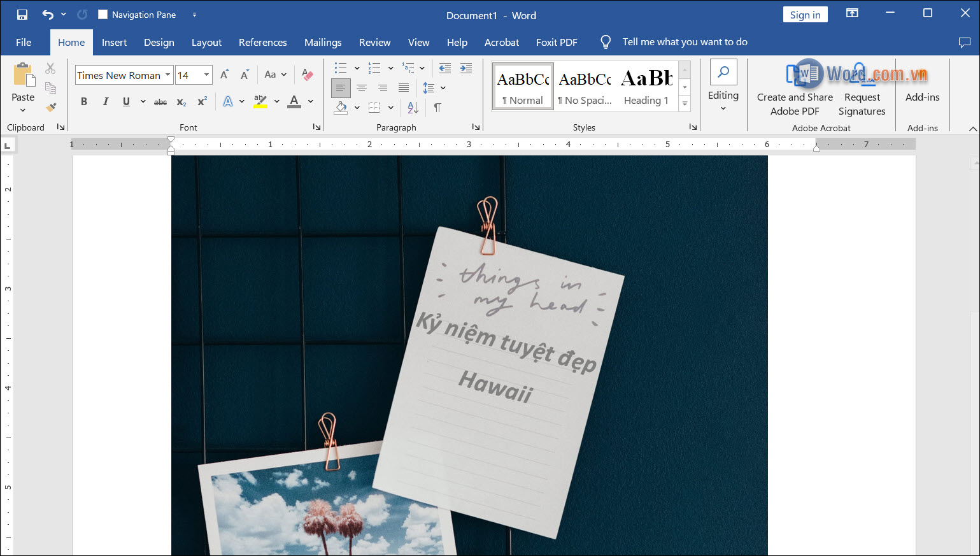This screenshot has width=980, height=556.
Task: Clear all formatting eraser icon
Action: pos(307,75)
